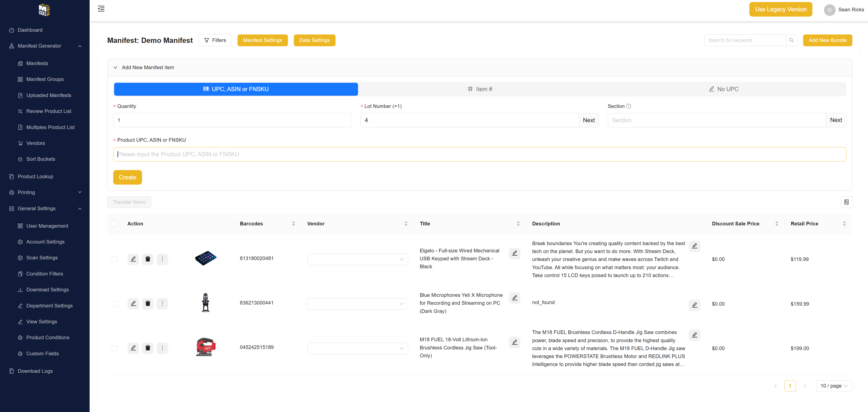Open the 10 / page size dropdown
This screenshot has width=868, height=412.
(834, 386)
